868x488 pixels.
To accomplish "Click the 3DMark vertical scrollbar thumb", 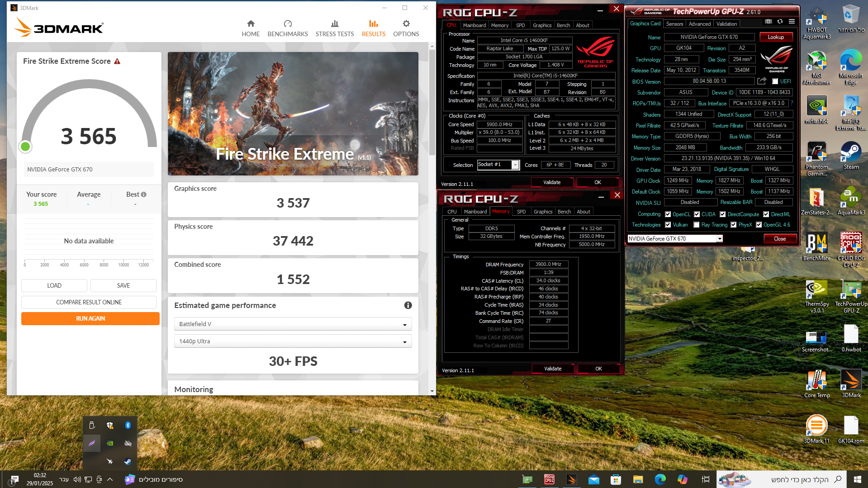I will (x=432, y=102).
